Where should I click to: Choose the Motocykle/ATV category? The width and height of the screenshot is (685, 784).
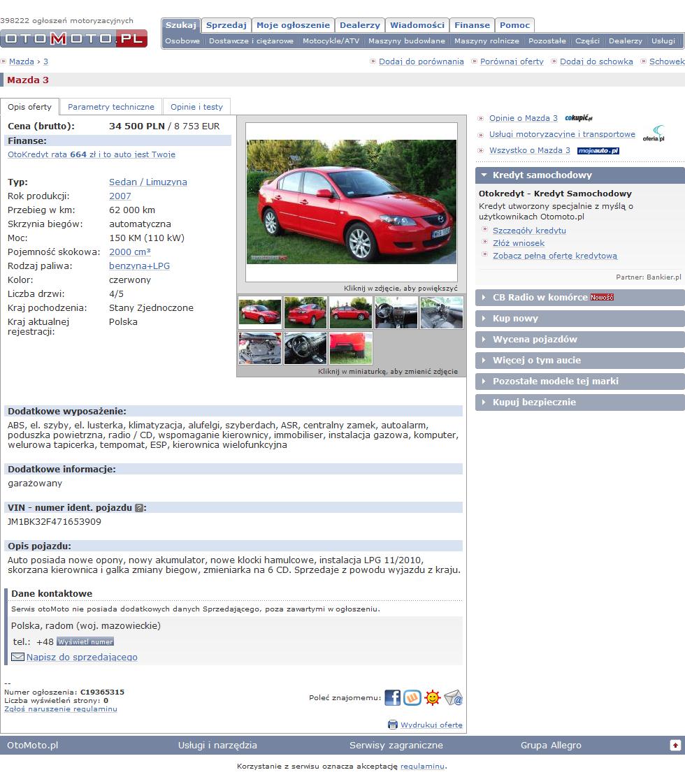tap(331, 41)
